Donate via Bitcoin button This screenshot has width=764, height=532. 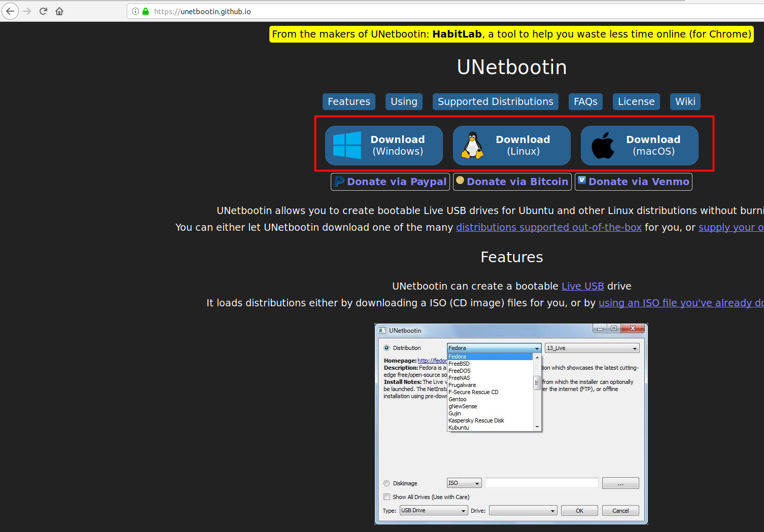click(x=512, y=182)
